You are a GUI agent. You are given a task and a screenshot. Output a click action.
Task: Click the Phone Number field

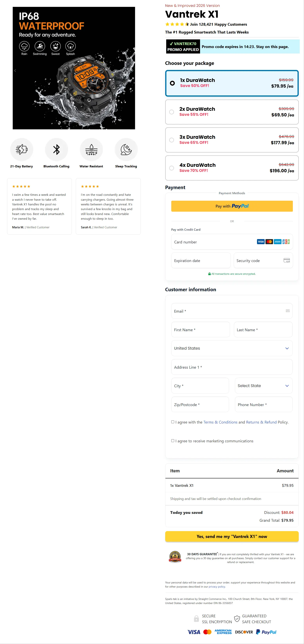tap(263, 405)
